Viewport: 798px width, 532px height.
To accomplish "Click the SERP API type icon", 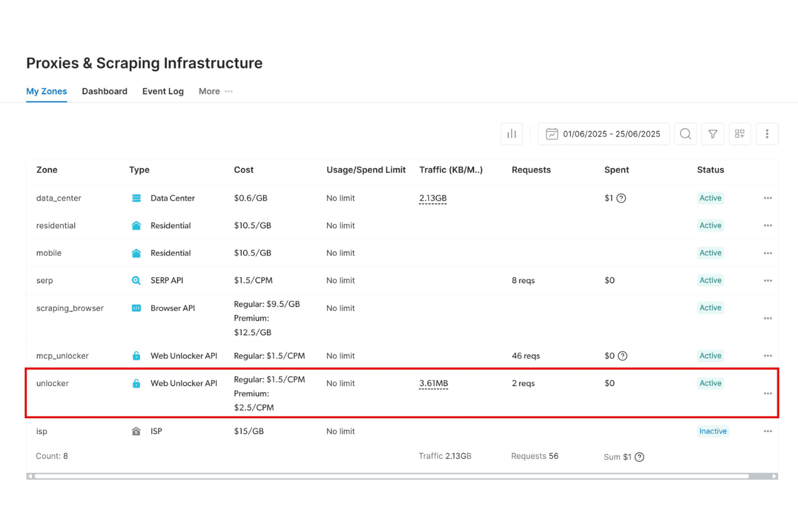I will click(136, 280).
